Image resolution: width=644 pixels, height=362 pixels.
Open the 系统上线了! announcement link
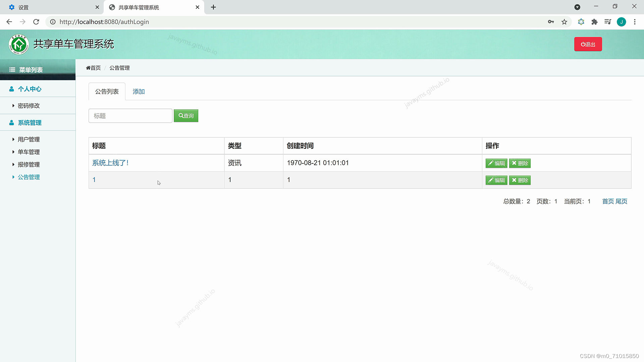110,163
